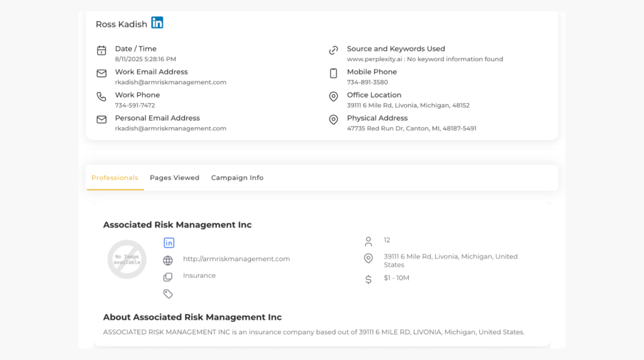This screenshot has height=360, width=644.
Task: Click the map pin icon for Office Location
Action: pos(333,97)
